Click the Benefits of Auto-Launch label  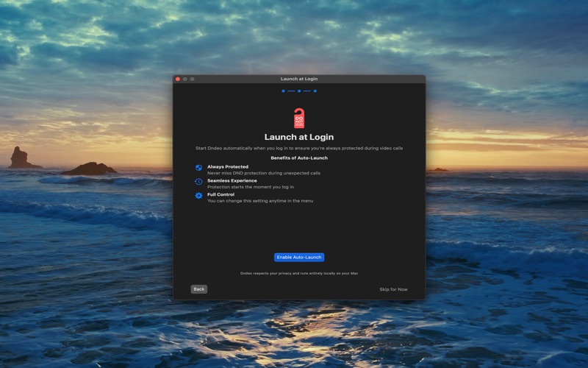coord(299,158)
